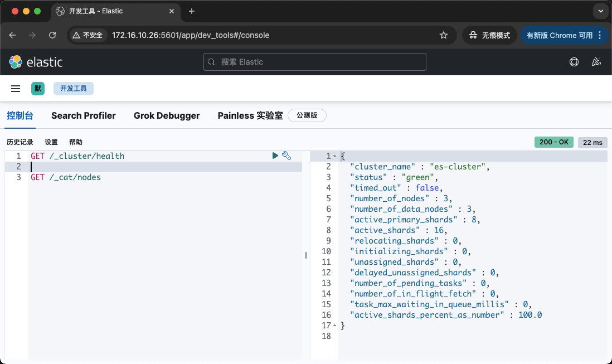Open the wrench request options menu

pyautogui.click(x=286, y=156)
